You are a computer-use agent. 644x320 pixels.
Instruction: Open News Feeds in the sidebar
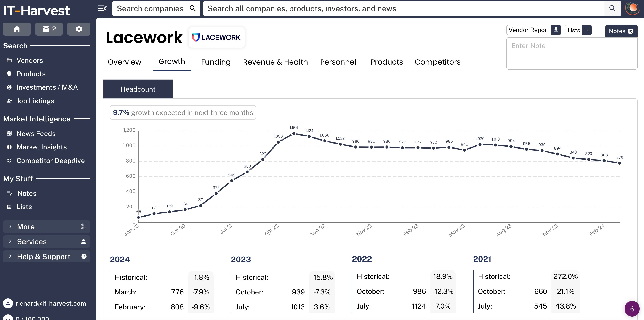coord(36,133)
